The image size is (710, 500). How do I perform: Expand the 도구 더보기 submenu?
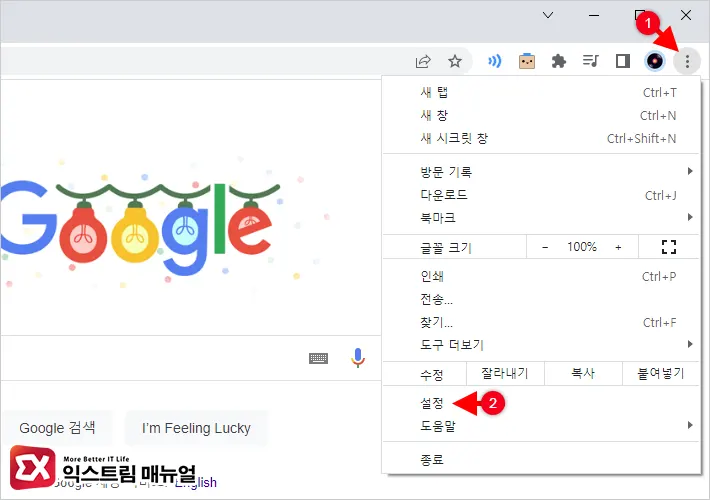point(541,345)
